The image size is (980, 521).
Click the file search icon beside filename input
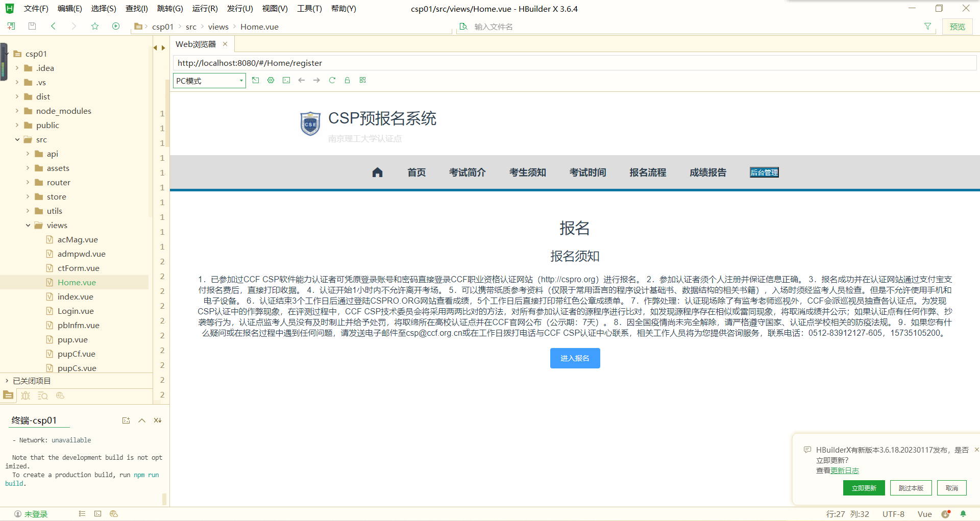point(463,27)
